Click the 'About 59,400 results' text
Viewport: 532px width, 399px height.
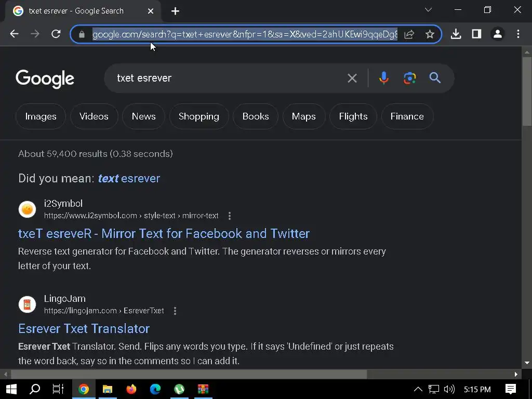coord(96,154)
